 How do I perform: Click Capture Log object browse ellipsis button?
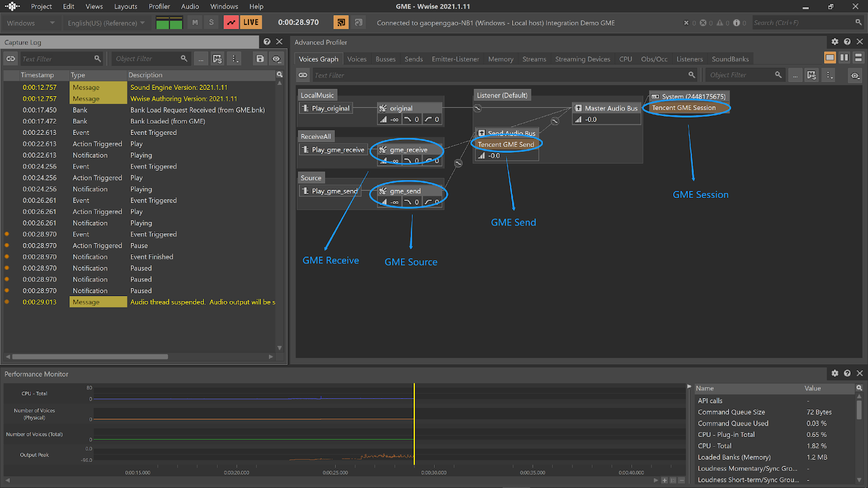(x=201, y=59)
